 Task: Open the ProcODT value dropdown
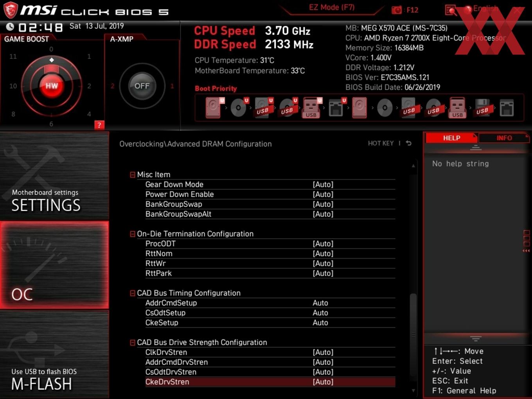pyautogui.click(x=323, y=244)
